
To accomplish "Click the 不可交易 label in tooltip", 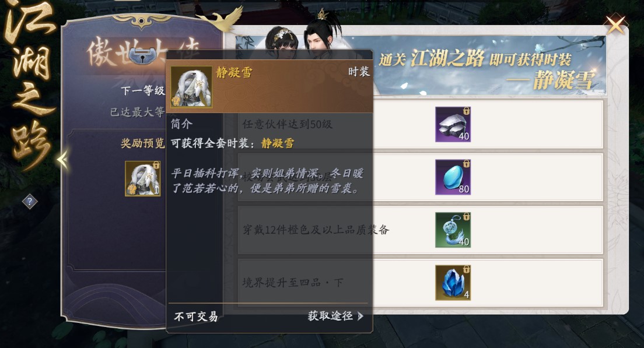I will point(196,317).
